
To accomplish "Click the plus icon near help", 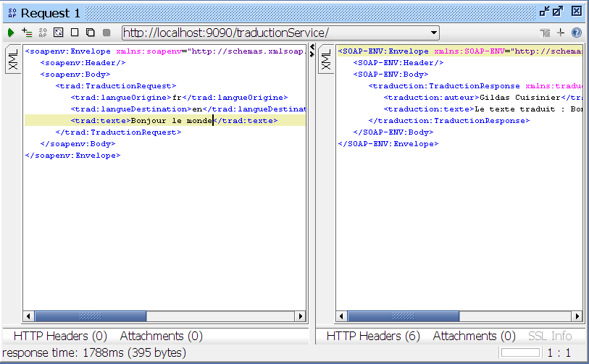I will point(561,33).
